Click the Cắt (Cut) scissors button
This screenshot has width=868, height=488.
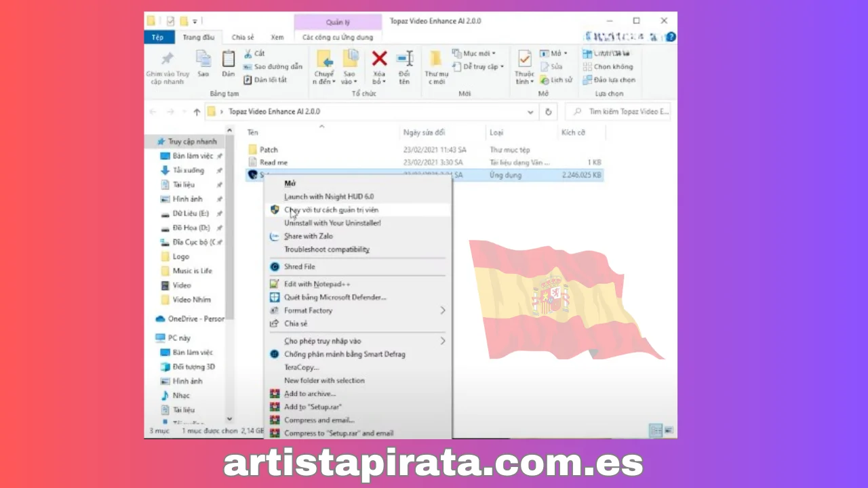coord(255,54)
